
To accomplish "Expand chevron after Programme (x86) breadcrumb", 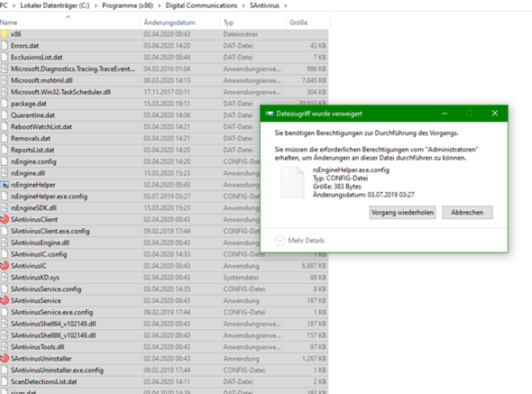I will [160, 5].
